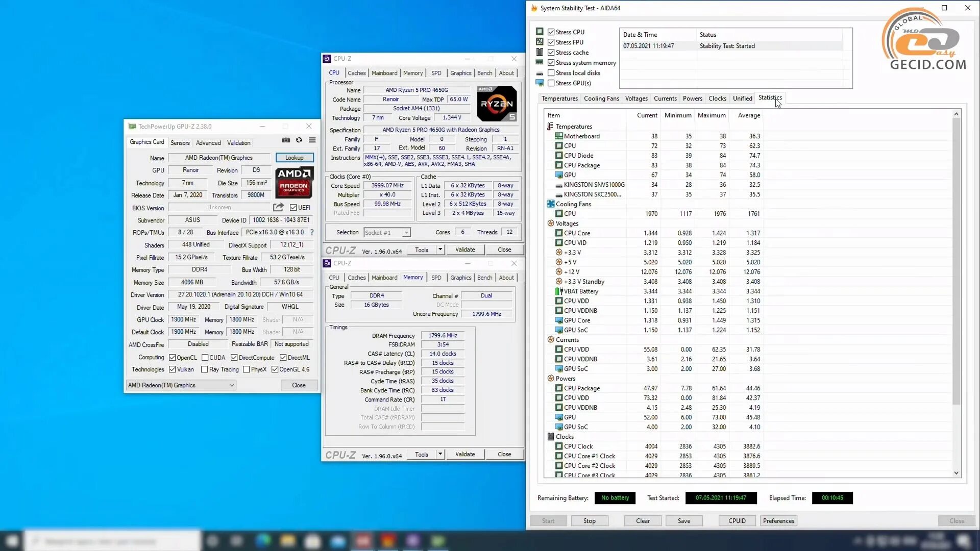This screenshot has width=980, height=551.
Task: Click the bus interface question mark icon
Action: (312, 233)
